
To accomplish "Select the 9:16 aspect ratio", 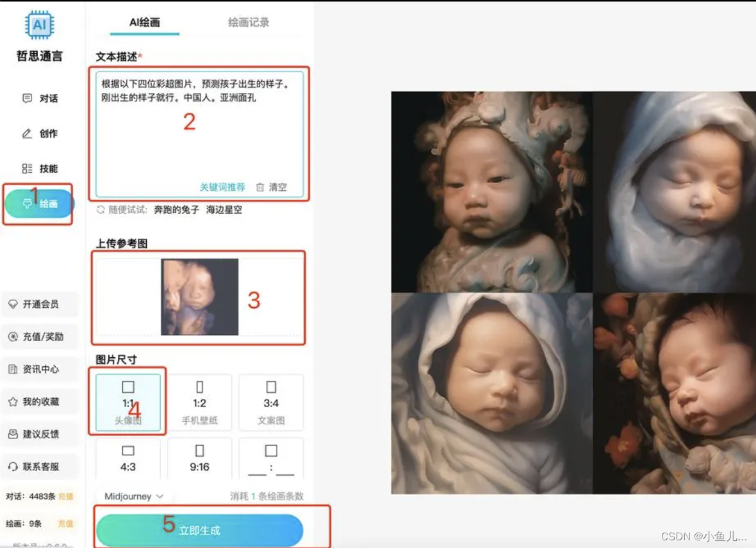I will click(199, 458).
